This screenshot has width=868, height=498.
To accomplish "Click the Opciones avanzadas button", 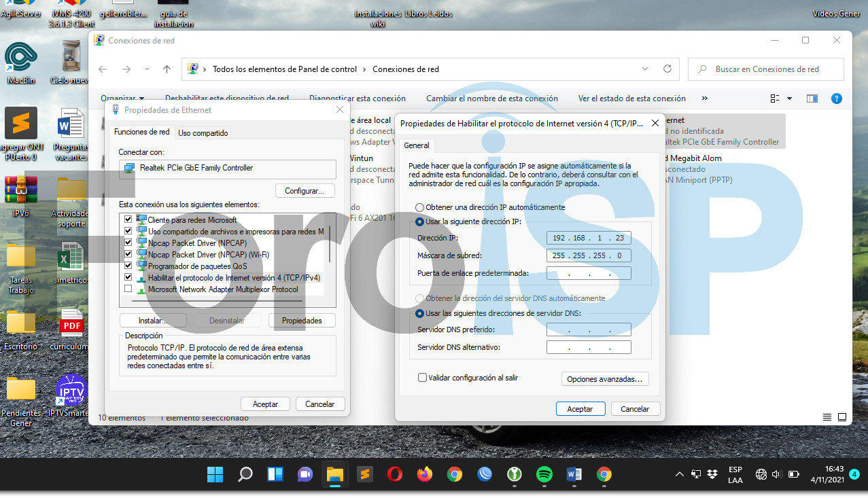I will 604,379.
